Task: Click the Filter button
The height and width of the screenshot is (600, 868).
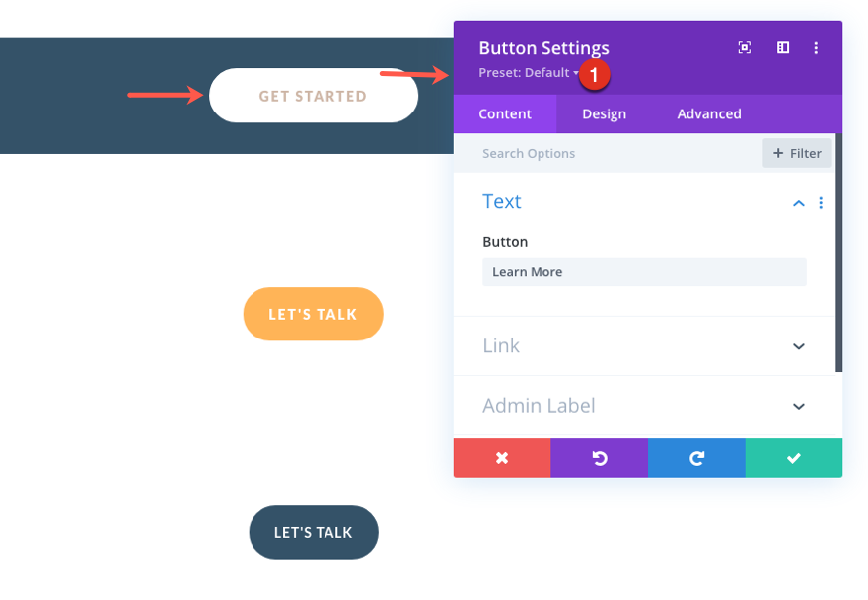Action: pyautogui.click(x=797, y=153)
